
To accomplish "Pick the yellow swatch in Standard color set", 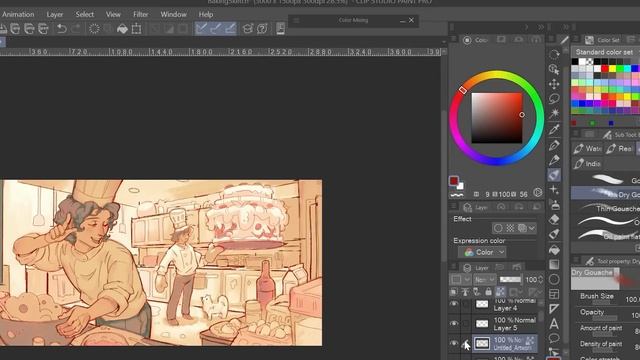I will pyautogui.click(x=612, y=69).
